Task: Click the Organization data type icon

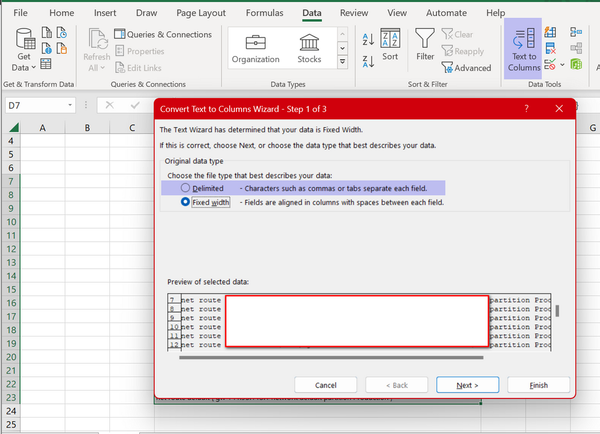Action: (x=255, y=48)
